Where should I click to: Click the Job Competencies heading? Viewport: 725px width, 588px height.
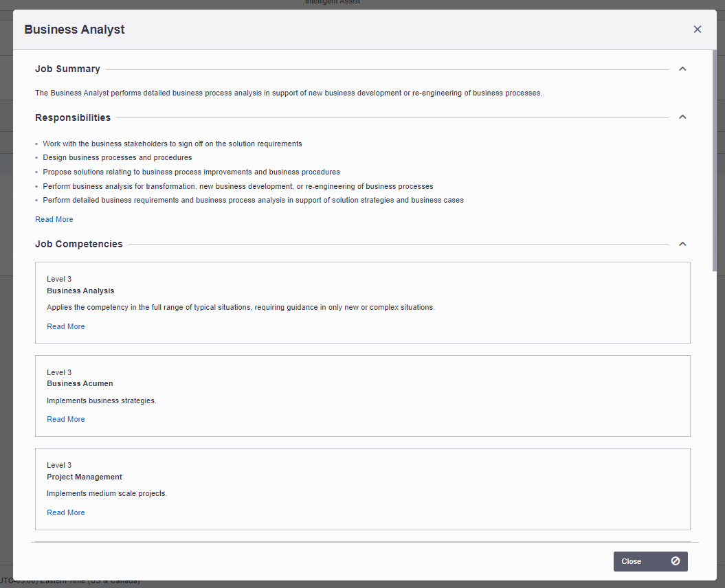(x=79, y=244)
